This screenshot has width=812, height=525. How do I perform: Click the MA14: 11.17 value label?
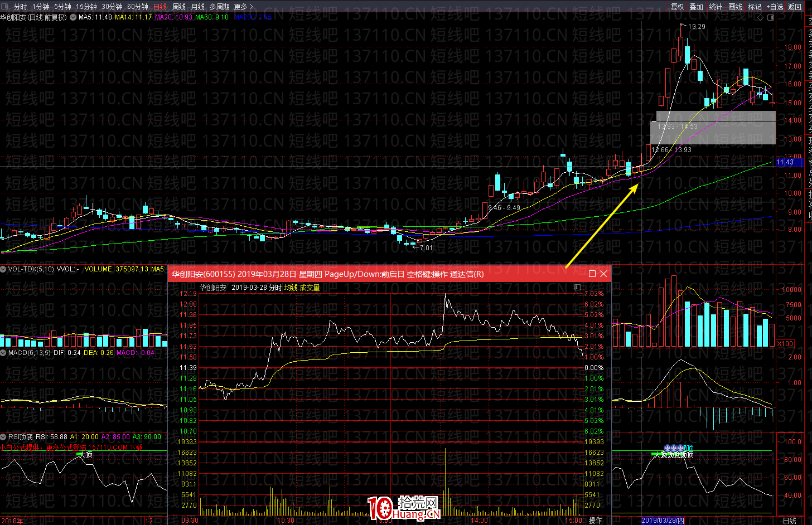133,17
